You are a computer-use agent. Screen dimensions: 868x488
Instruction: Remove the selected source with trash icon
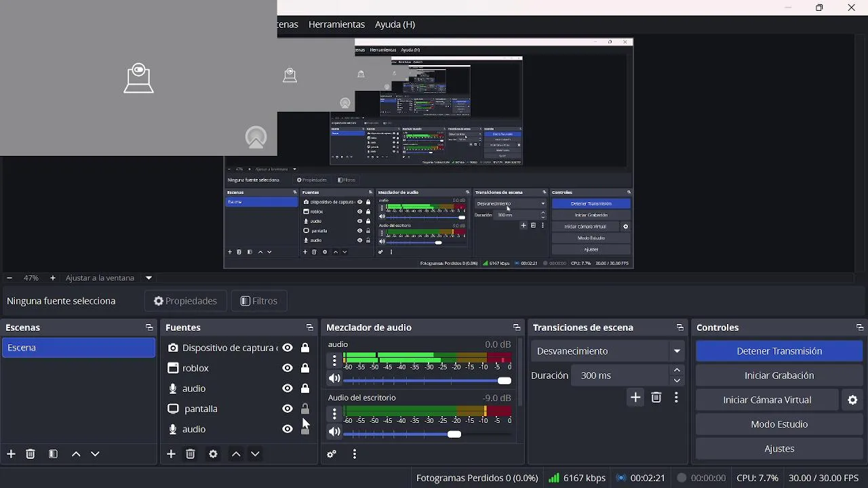(x=191, y=454)
